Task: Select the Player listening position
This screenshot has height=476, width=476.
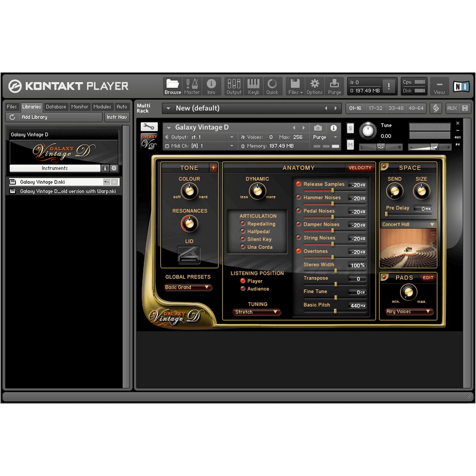Action: tap(243, 281)
